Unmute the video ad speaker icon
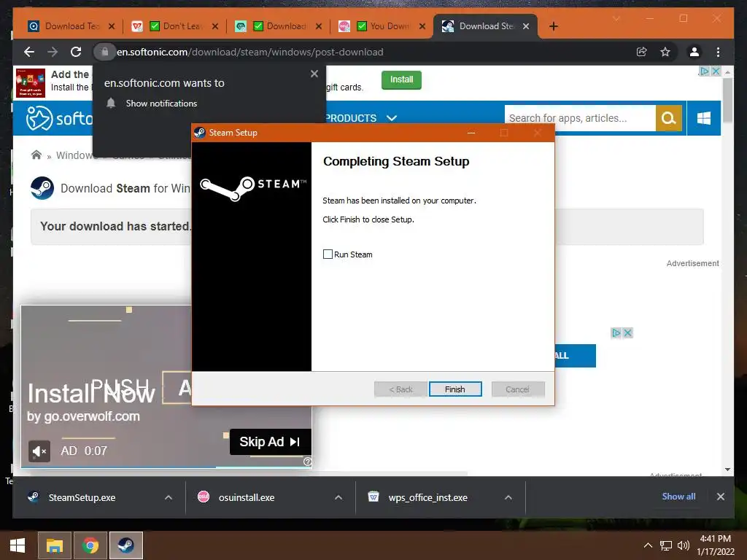The height and width of the screenshot is (560, 747). 39,451
